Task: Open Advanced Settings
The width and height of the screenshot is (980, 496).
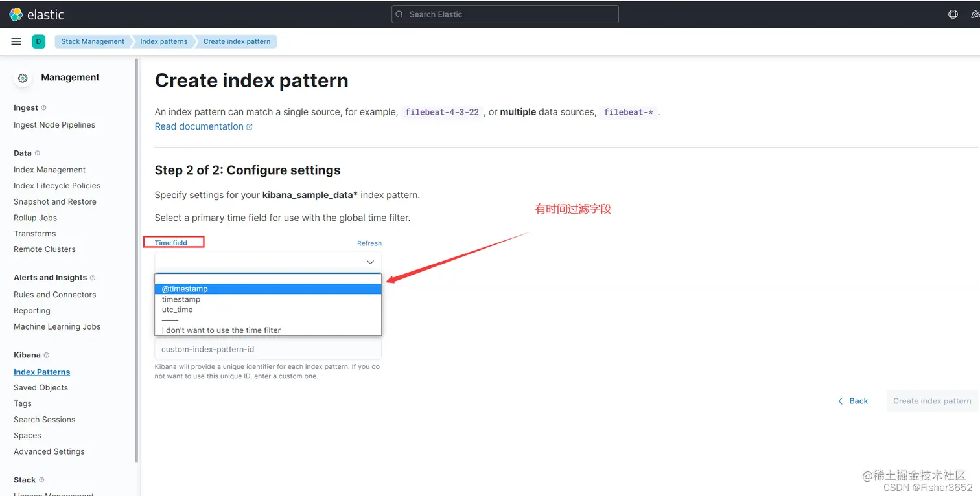Action: click(49, 452)
